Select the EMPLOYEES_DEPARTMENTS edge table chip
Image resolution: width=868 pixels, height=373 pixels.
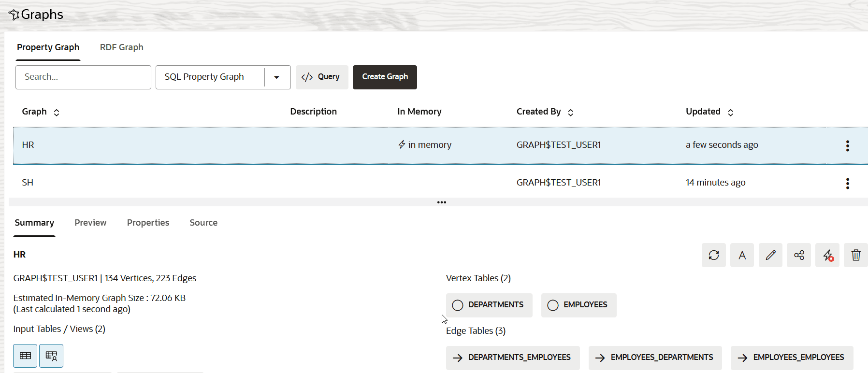pos(655,358)
